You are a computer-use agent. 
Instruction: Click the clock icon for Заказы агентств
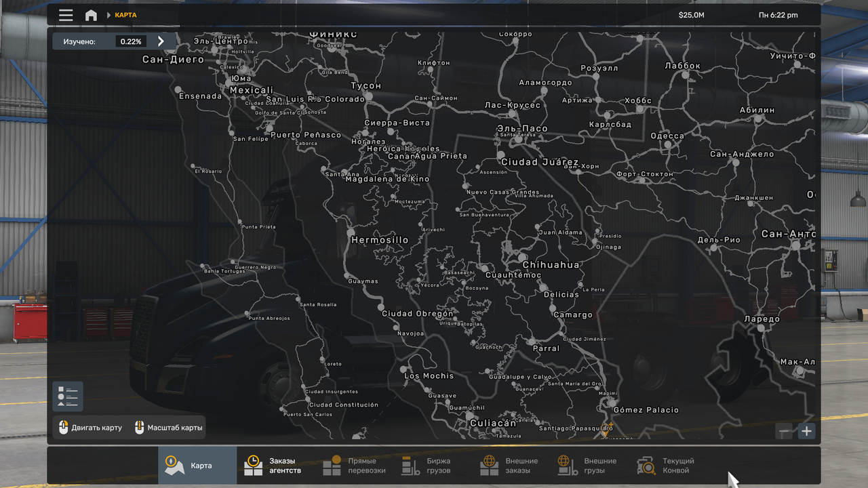click(253, 465)
